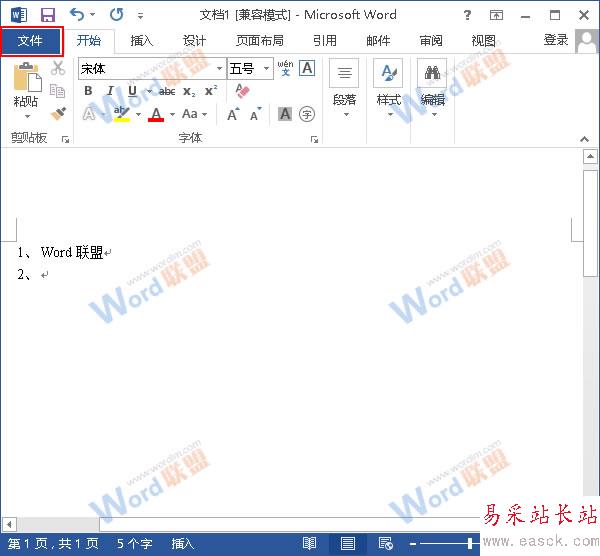Screen dimensions: 600x556
Task: Open underline style dropdown arrow
Action: [x=149, y=91]
